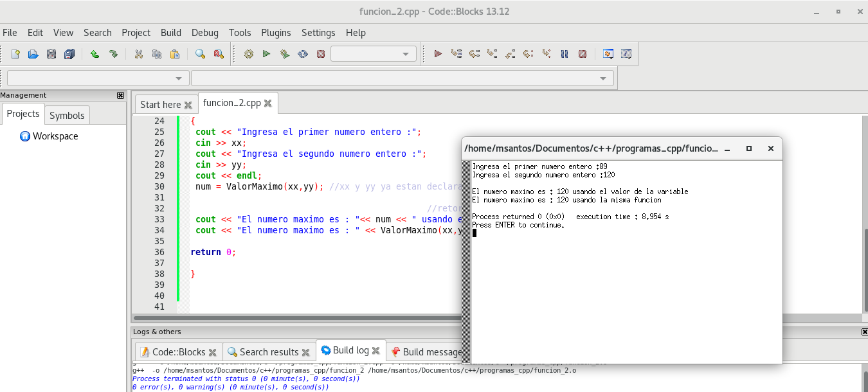Click the Undo arrow icon
This screenshot has height=392, width=868.
click(x=95, y=54)
